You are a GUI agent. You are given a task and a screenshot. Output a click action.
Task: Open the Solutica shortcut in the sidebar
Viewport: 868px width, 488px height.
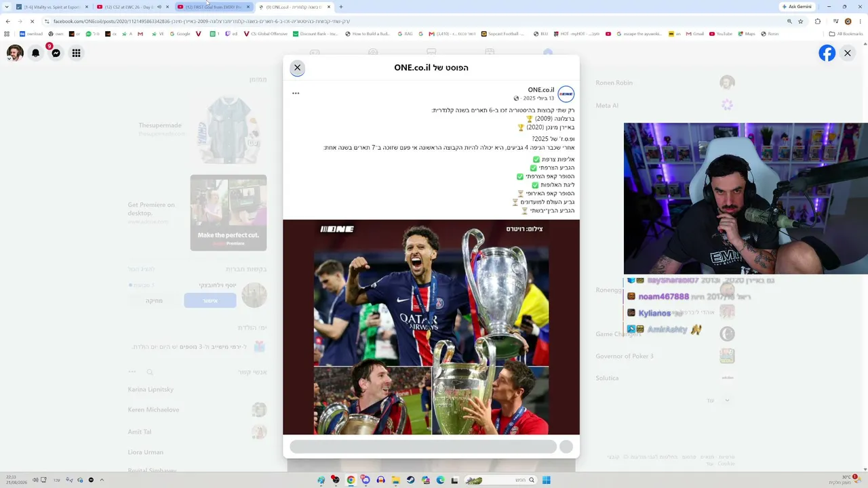(x=665, y=378)
